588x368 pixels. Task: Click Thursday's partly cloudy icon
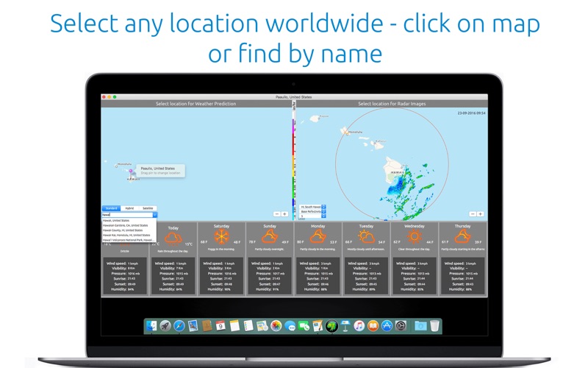(x=462, y=237)
